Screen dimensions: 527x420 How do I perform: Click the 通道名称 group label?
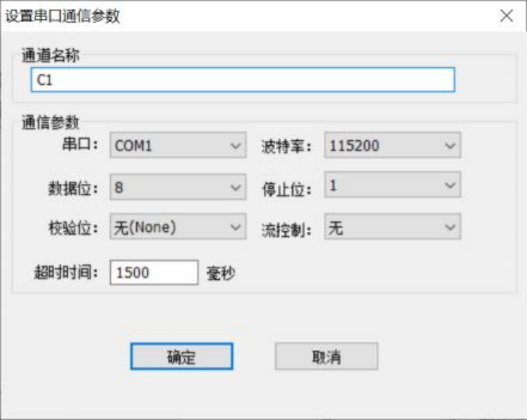click(x=51, y=55)
